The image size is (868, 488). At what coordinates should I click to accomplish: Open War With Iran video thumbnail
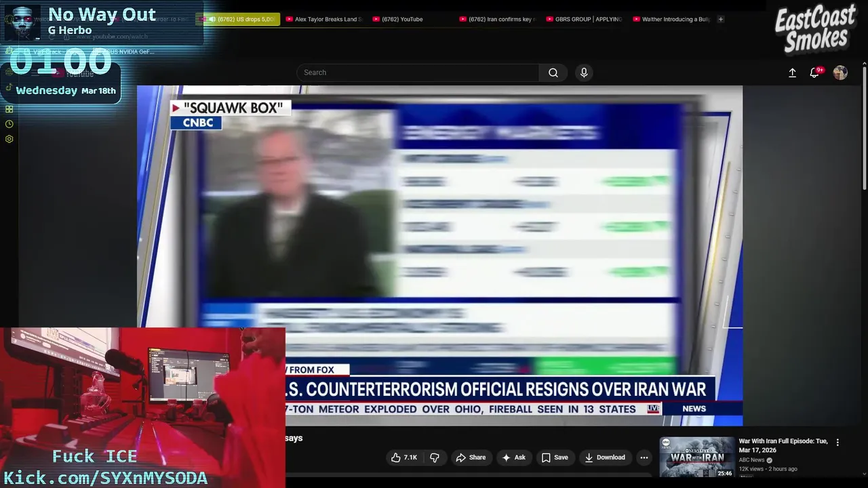pos(697,457)
